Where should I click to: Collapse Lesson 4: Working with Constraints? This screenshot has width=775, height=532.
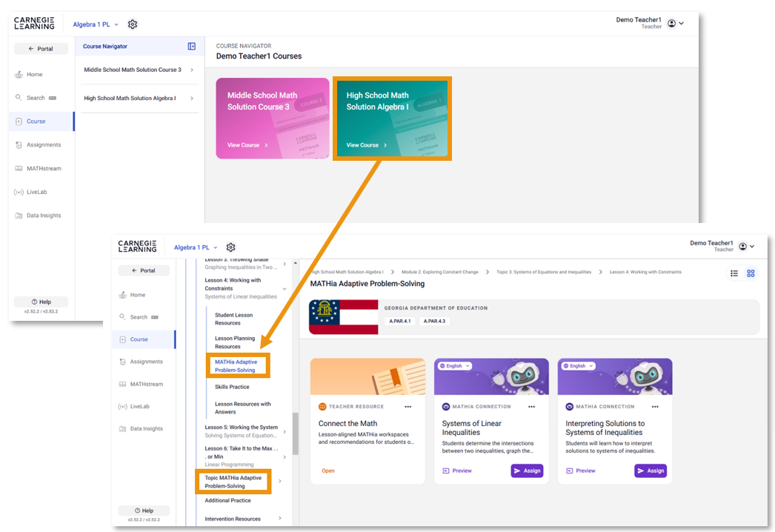pos(285,289)
